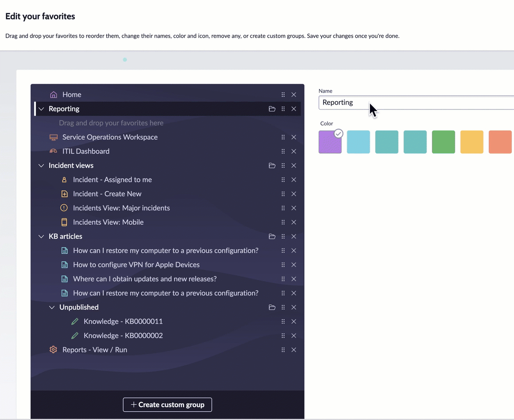
Task: Click the Home icon in favorites list
Action: click(x=54, y=95)
